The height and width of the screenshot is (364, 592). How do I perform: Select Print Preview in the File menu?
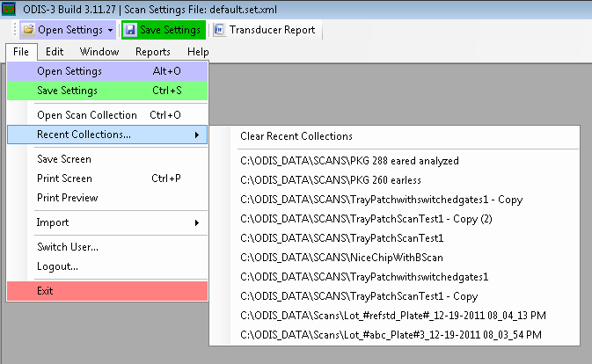(67, 198)
